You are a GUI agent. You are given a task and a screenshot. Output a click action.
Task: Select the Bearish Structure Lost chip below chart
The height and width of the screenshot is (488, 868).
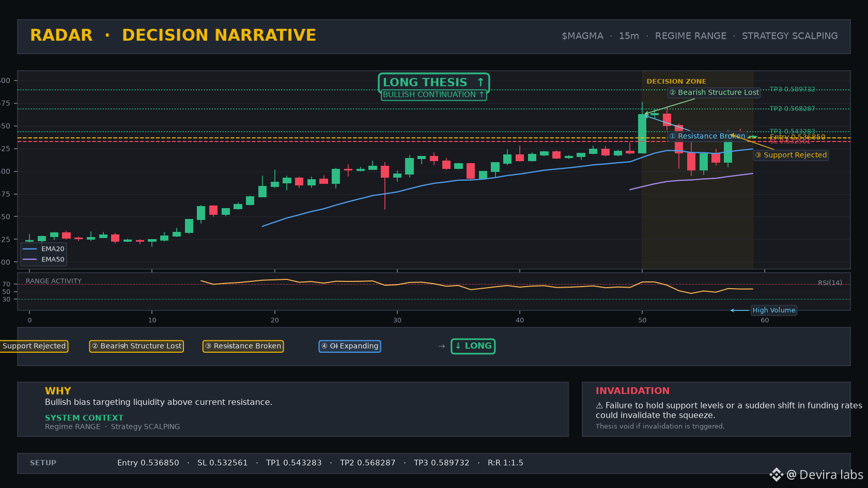(137, 346)
